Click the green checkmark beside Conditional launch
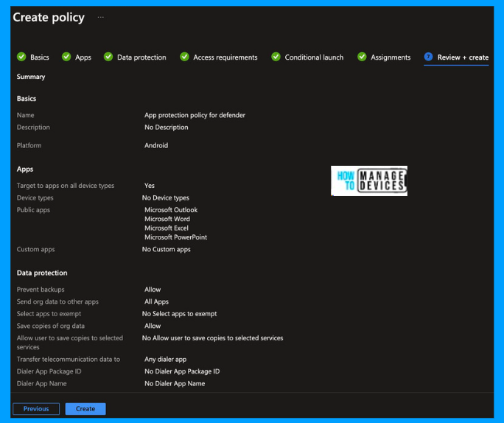Screen dimensions: 504x423 point(276,57)
